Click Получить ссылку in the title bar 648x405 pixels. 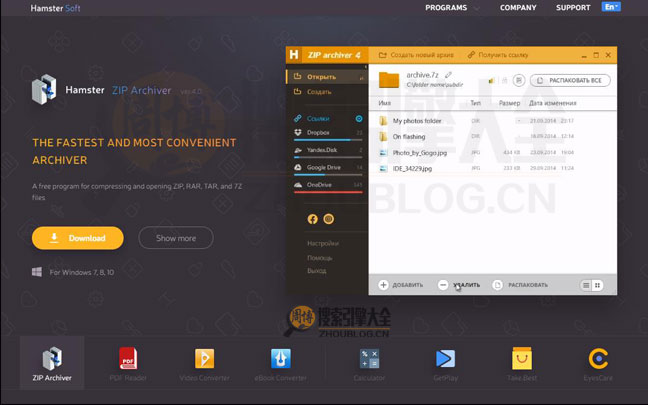tap(498, 55)
